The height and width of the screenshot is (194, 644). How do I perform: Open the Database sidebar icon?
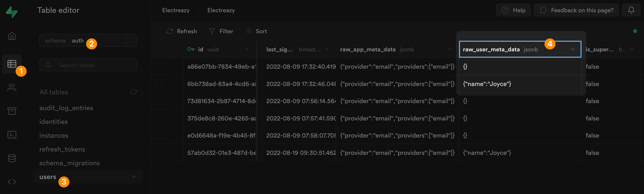tap(12, 158)
